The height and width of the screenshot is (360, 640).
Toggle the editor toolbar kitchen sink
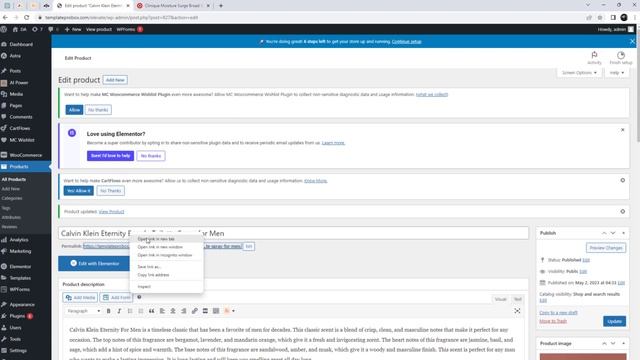216,311
